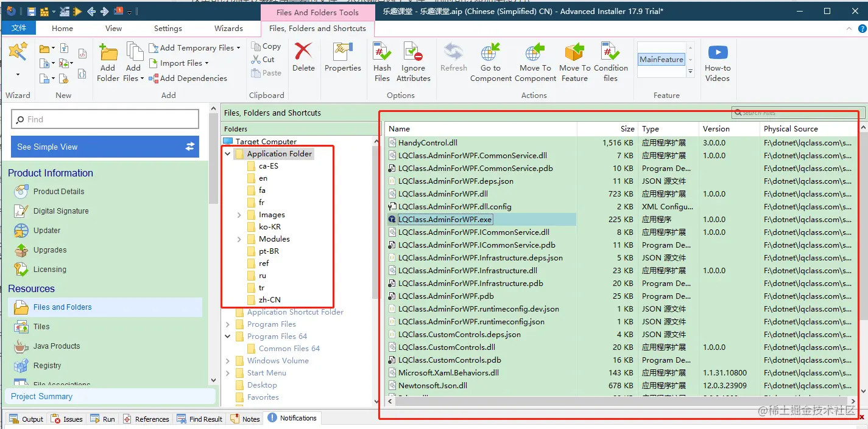
Task: Click the red Delete icon
Action: 303,51
